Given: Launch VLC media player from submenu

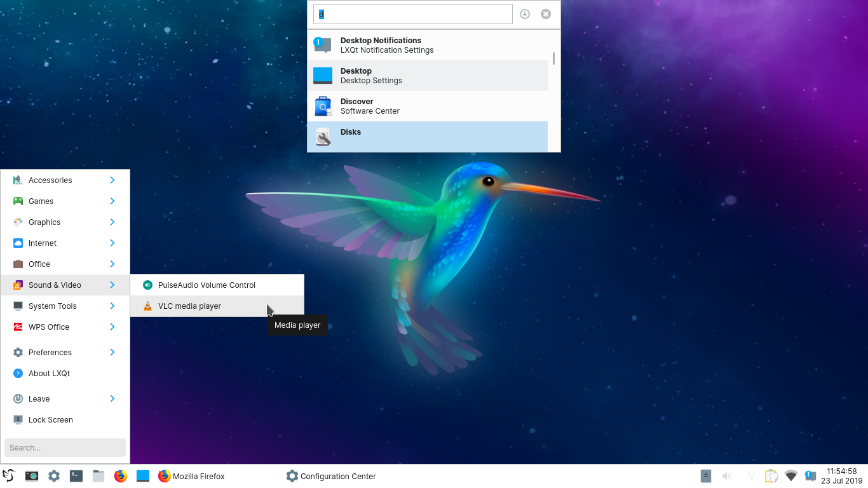Looking at the screenshot, I should [x=217, y=306].
